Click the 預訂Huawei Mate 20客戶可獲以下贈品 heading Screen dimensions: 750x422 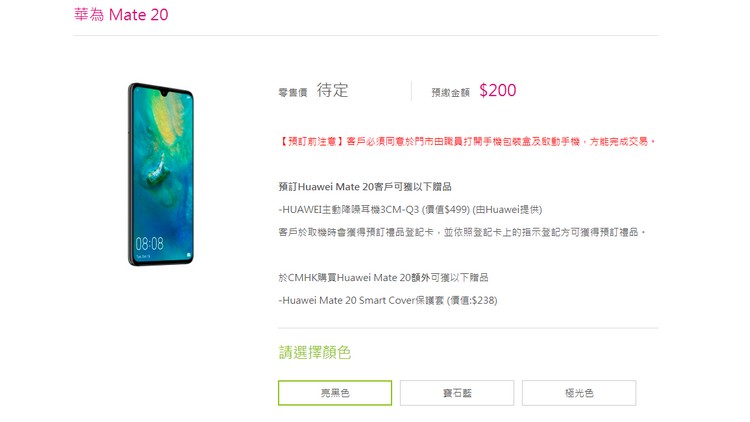click(x=365, y=187)
